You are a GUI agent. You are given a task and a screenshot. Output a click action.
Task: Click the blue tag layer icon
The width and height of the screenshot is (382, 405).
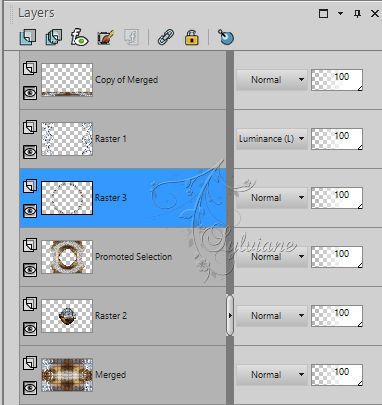(x=226, y=37)
